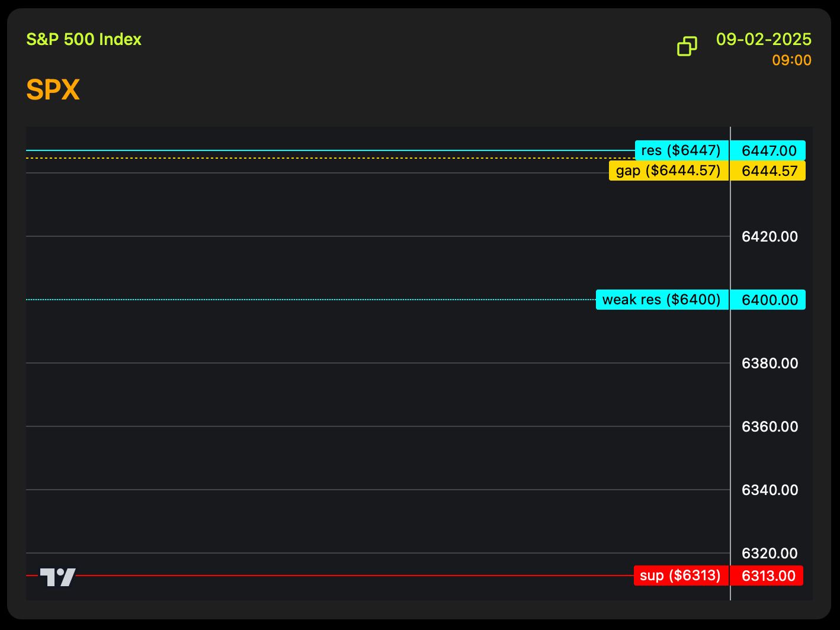Click the SPX ticker symbol
This screenshot has width=840, height=630.
53,90
